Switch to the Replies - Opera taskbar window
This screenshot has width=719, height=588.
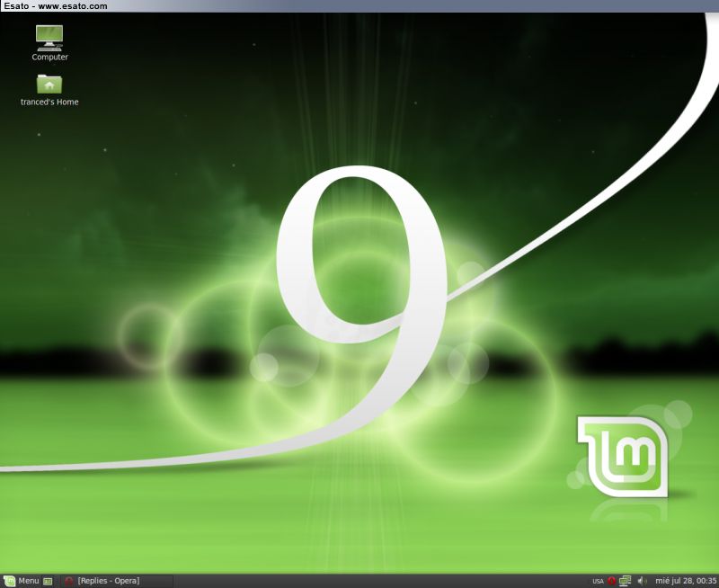click(x=117, y=581)
